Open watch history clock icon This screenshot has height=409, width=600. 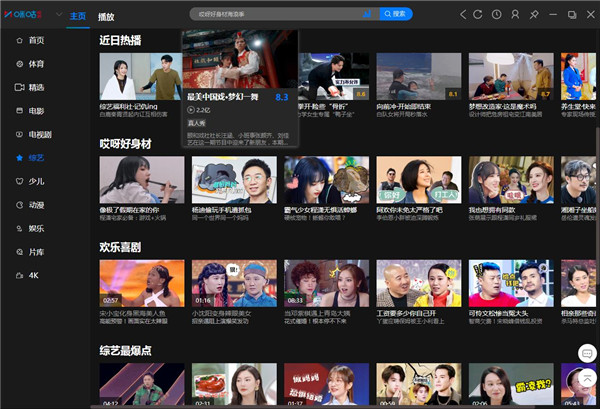[x=497, y=15]
